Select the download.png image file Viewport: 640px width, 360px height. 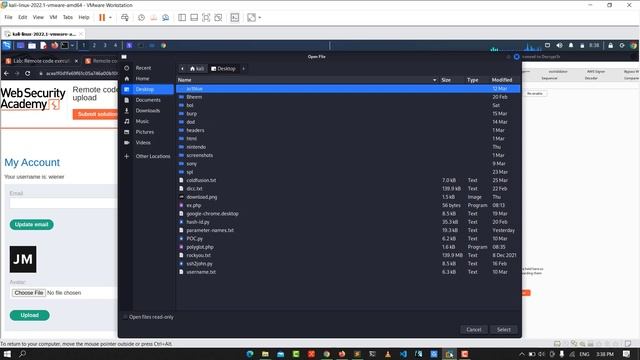348,197
